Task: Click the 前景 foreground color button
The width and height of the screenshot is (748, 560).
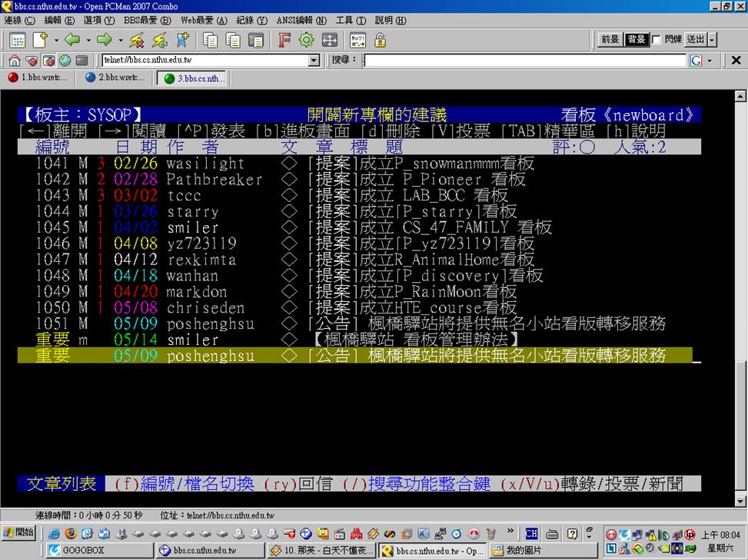Action: (610, 40)
